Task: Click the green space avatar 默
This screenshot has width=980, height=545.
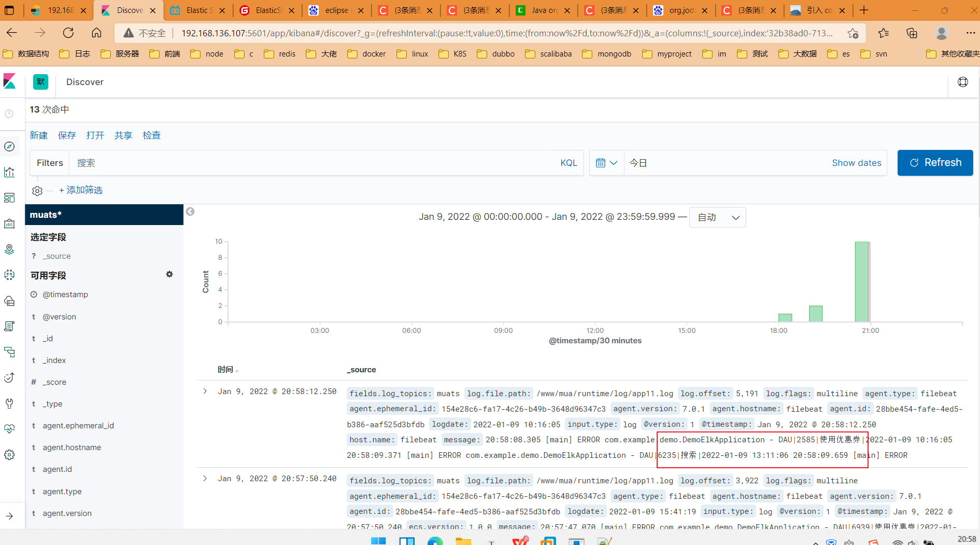Action: tap(40, 82)
